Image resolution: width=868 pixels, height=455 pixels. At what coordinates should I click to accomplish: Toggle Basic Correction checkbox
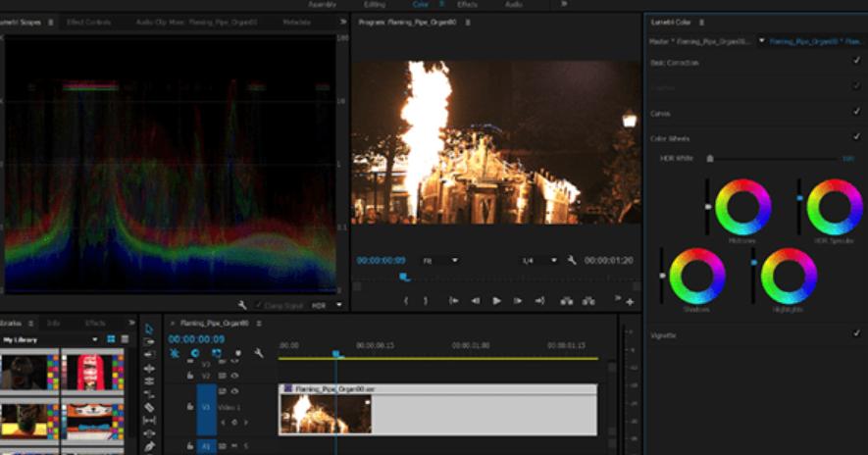(x=856, y=60)
